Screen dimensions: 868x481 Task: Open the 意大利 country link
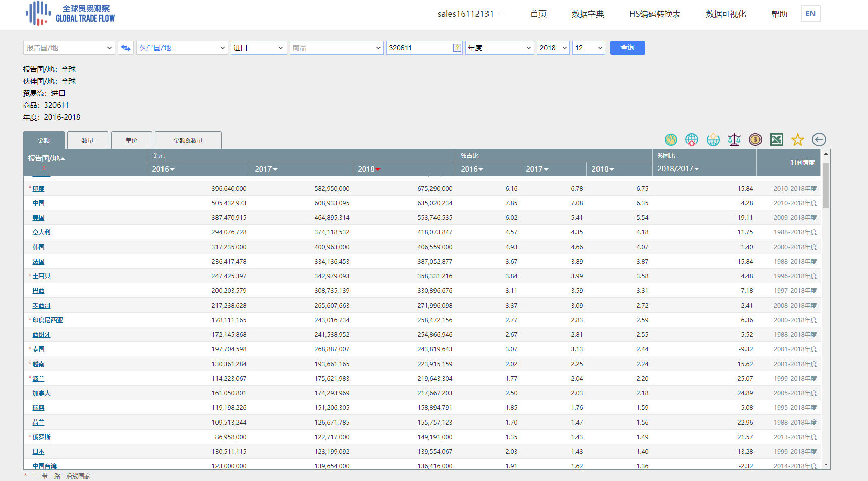(41, 232)
